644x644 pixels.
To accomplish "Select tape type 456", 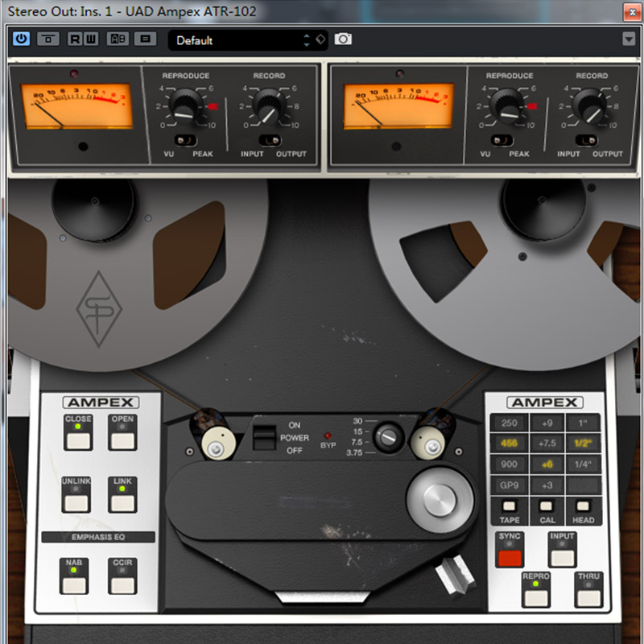I will click(x=509, y=444).
